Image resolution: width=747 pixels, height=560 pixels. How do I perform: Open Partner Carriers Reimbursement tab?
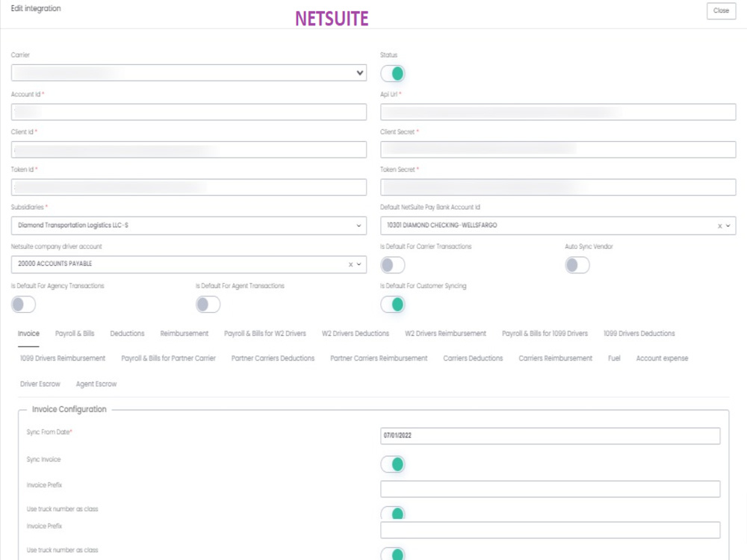(379, 358)
